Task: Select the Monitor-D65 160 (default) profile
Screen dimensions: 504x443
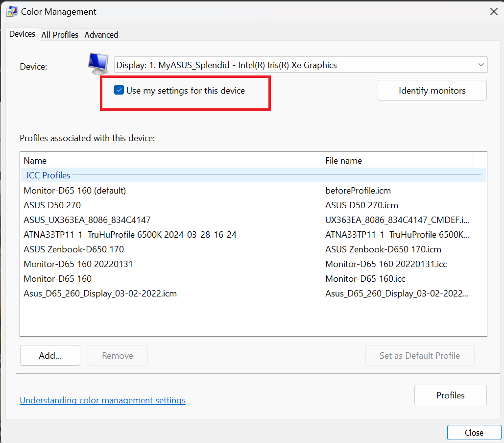Action: (x=74, y=190)
